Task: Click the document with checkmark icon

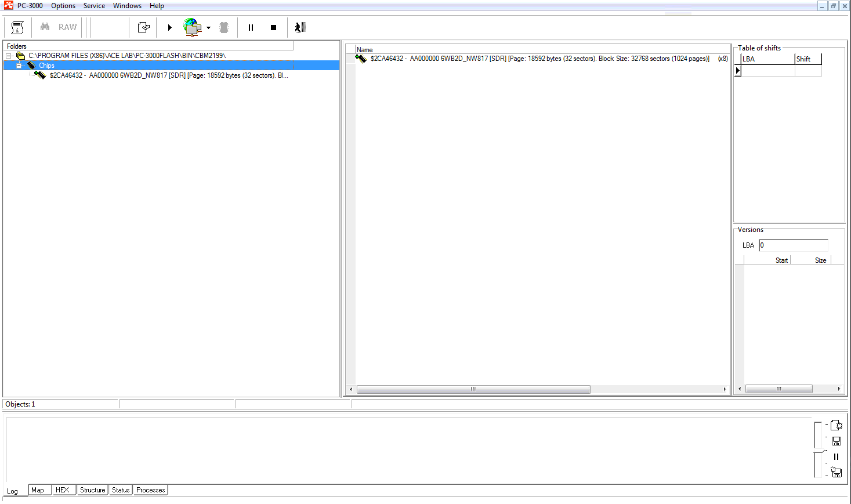Action: point(143,27)
